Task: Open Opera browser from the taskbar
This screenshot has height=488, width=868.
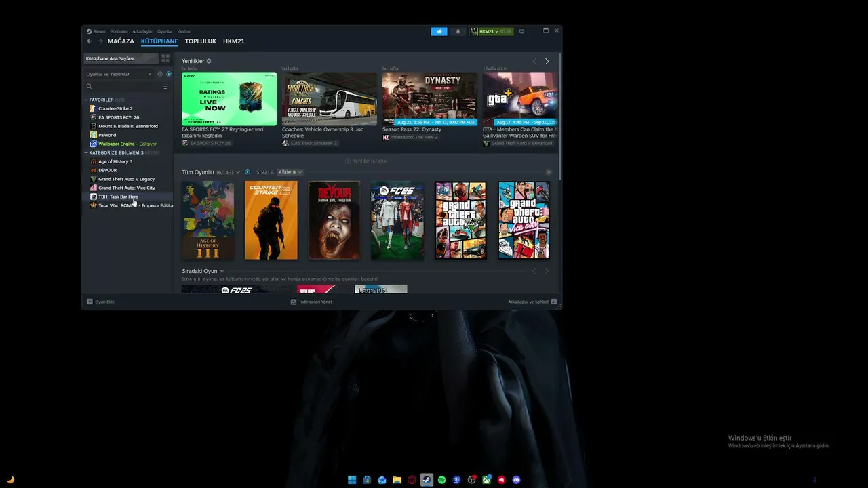Action: pyautogui.click(x=412, y=480)
